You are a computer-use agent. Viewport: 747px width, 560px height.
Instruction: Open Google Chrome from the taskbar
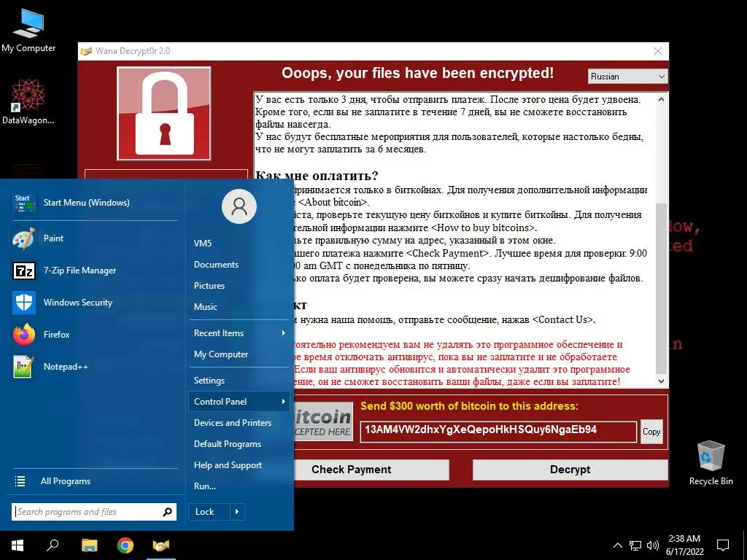pyautogui.click(x=125, y=545)
